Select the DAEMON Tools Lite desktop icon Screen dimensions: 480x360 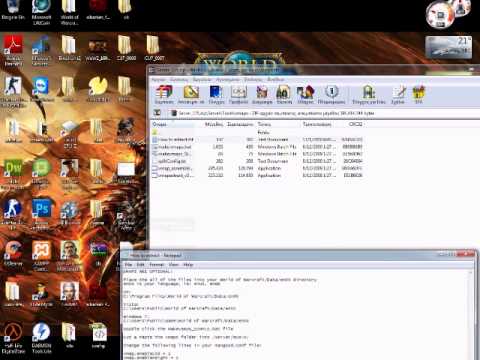41,337
